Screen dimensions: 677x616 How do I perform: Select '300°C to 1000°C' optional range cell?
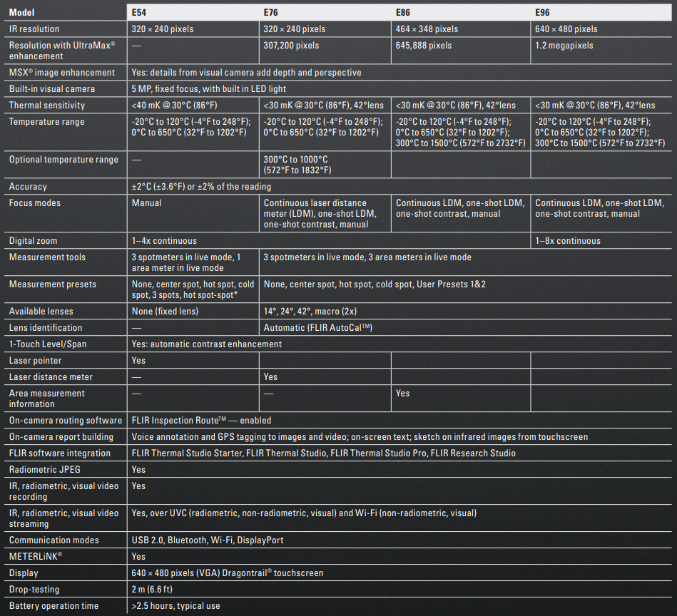(x=297, y=165)
